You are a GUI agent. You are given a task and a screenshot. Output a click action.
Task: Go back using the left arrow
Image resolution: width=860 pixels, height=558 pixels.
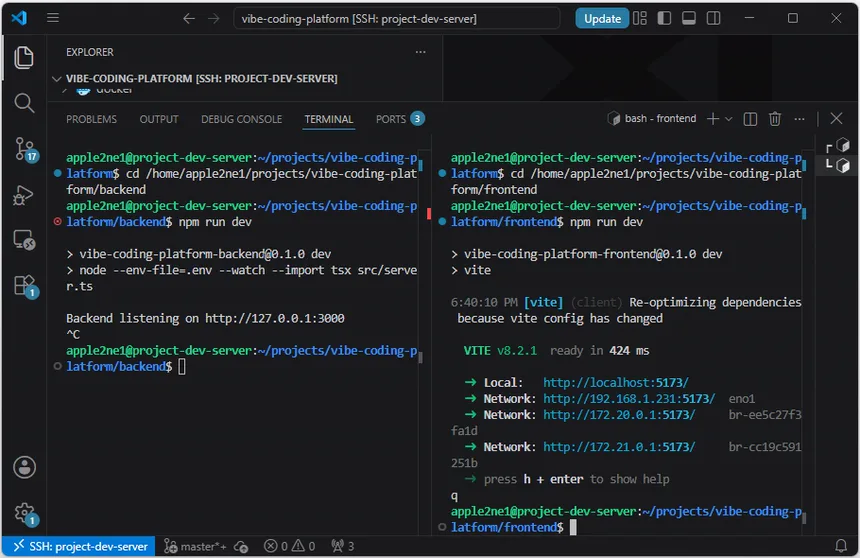pos(189,19)
